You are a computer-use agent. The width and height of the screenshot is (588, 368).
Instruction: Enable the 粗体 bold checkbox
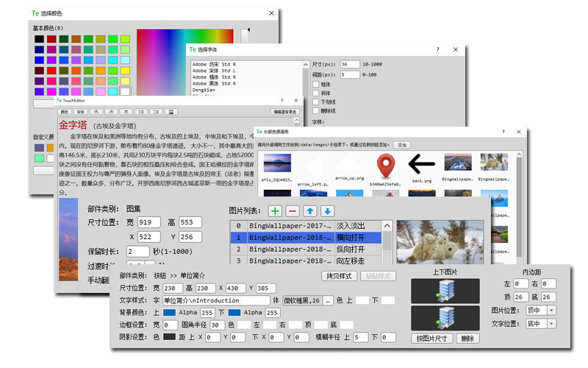coord(316,85)
